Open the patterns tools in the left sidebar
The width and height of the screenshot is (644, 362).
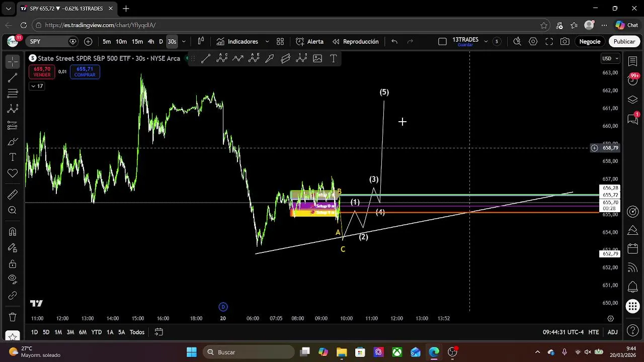tap(13, 109)
